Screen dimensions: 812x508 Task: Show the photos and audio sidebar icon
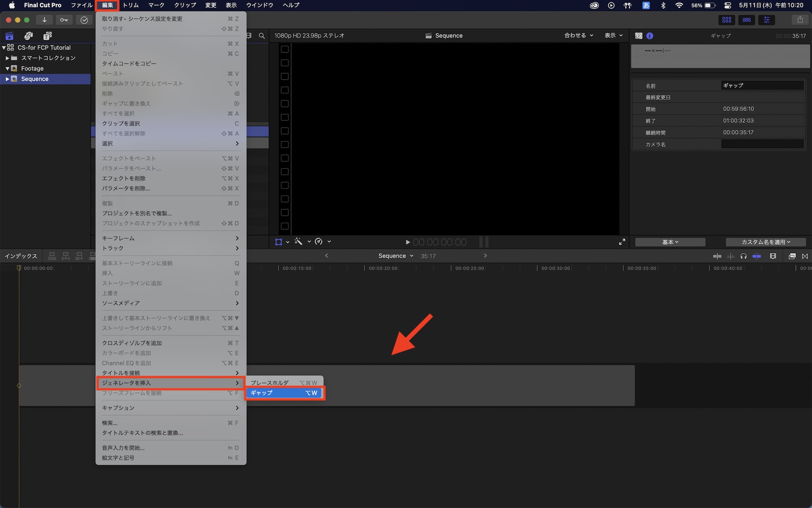[x=28, y=36]
